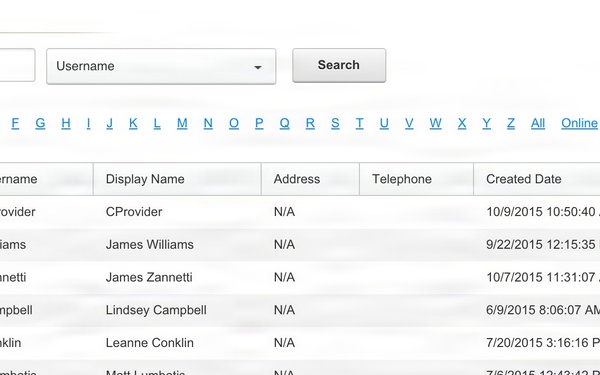Select the Leanne Conklin display name cell
The width and height of the screenshot is (600, 375).
(x=150, y=342)
